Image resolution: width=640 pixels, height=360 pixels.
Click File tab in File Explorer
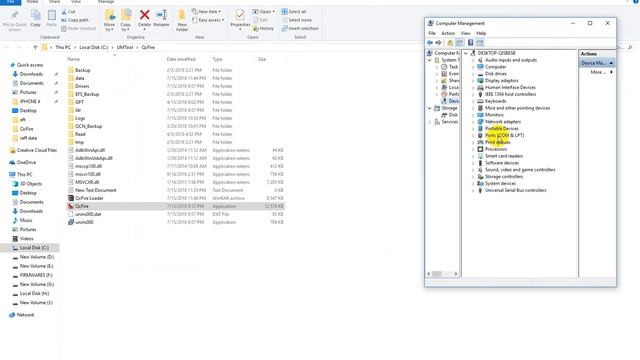point(11,2)
